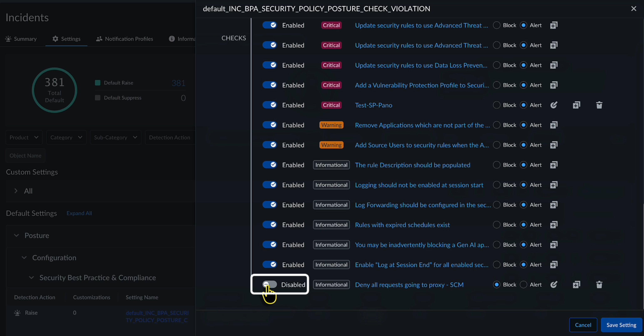Close the policy settings panel with X
This screenshot has height=336, width=644.
point(634,9)
